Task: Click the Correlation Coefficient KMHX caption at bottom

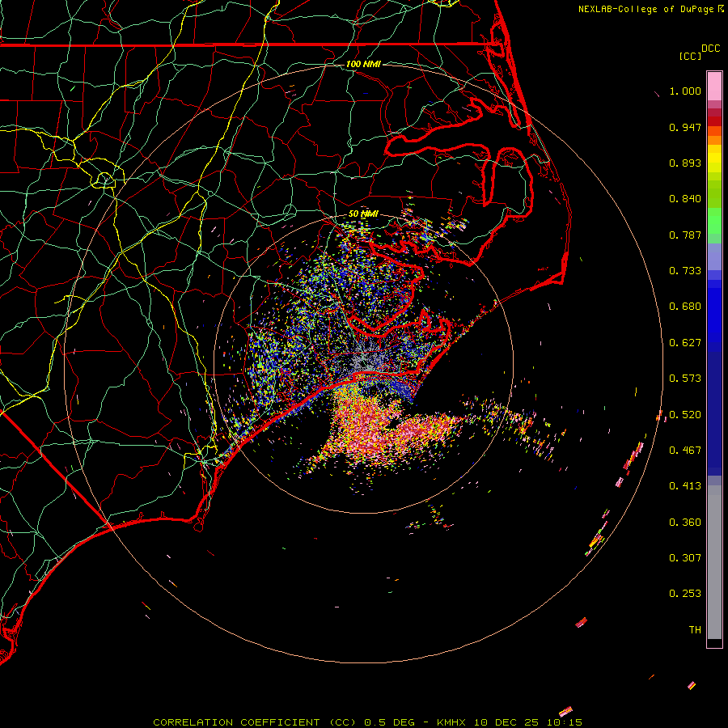Action: [x=367, y=722]
